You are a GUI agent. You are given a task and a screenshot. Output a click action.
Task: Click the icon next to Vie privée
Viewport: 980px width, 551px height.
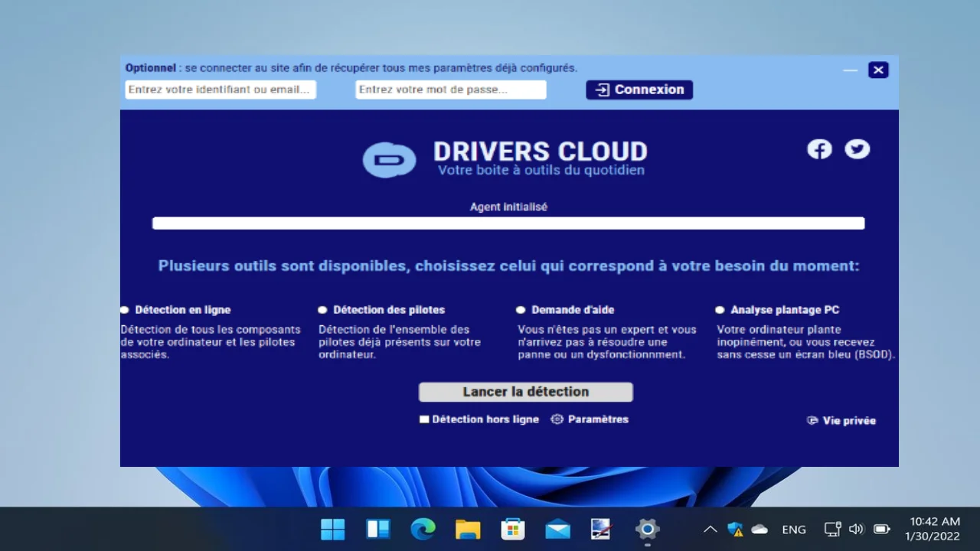(x=812, y=420)
